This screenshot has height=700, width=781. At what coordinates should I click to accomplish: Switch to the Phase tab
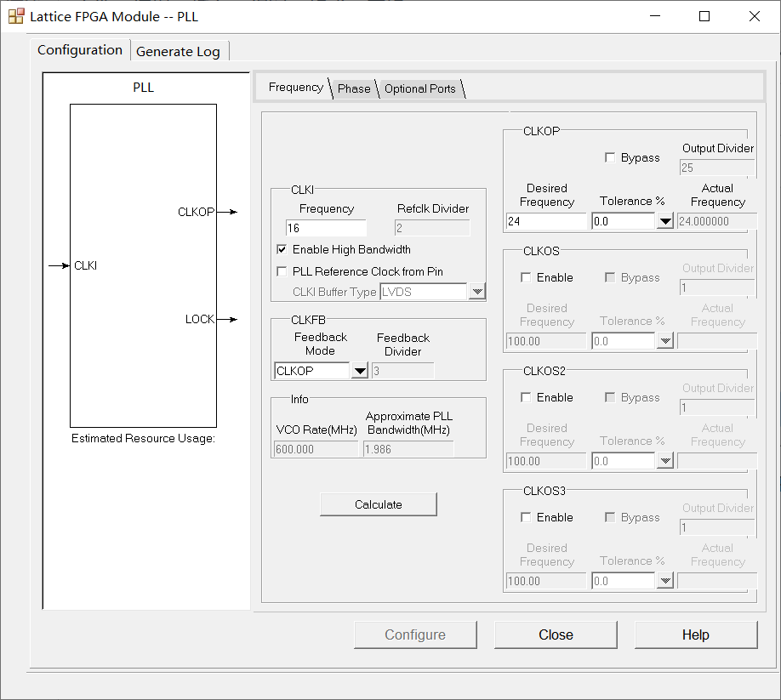point(354,88)
